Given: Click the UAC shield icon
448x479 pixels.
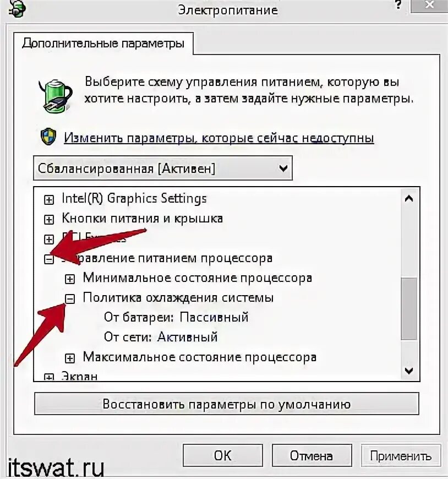Looking at the screenshot, I should tap(48, 137).
